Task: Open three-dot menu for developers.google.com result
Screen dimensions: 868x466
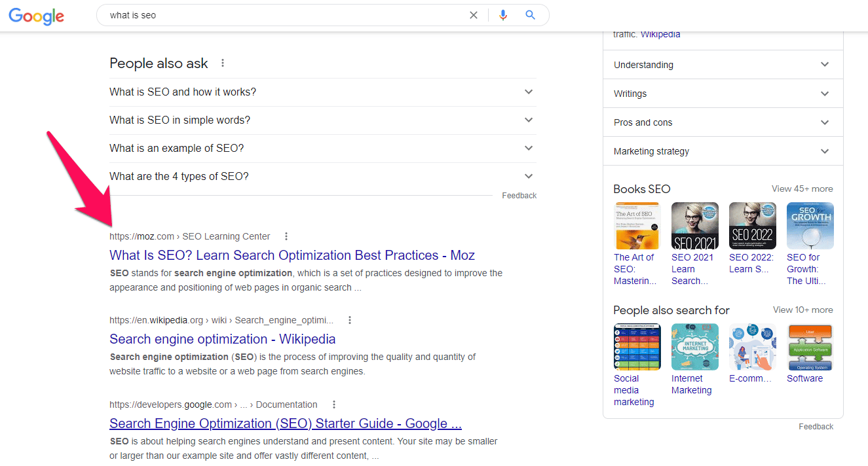Action: click(334, 404)
